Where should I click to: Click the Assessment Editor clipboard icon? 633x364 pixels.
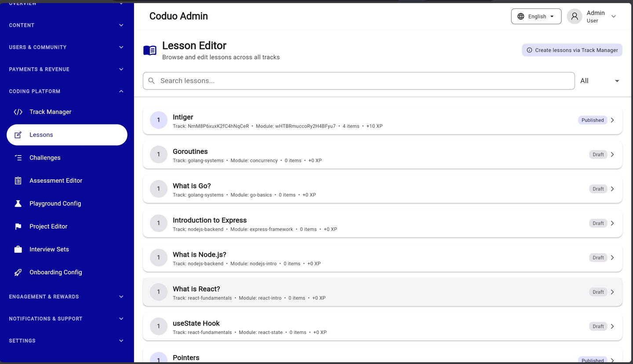[18, 181]
